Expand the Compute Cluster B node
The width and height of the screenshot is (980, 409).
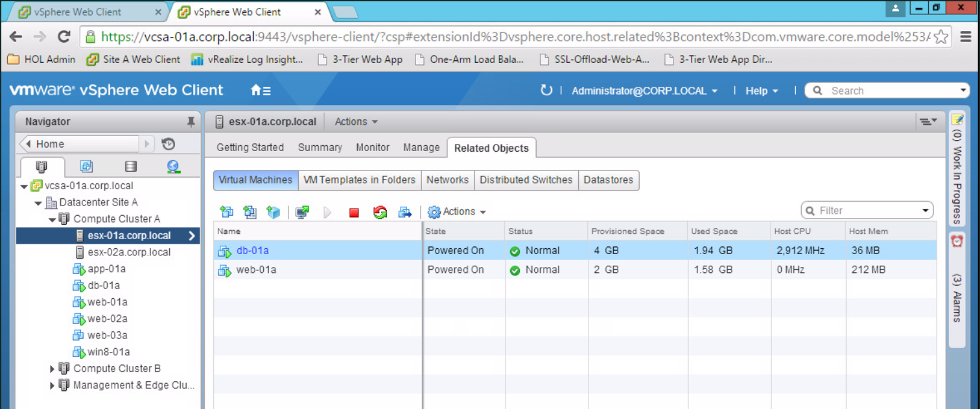click(52, 369)
